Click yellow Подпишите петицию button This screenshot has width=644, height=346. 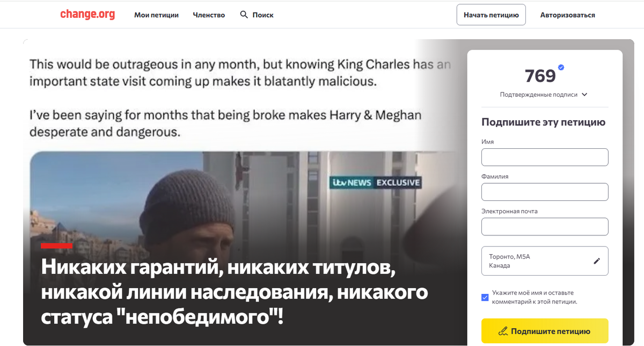(x=545, y=331)
